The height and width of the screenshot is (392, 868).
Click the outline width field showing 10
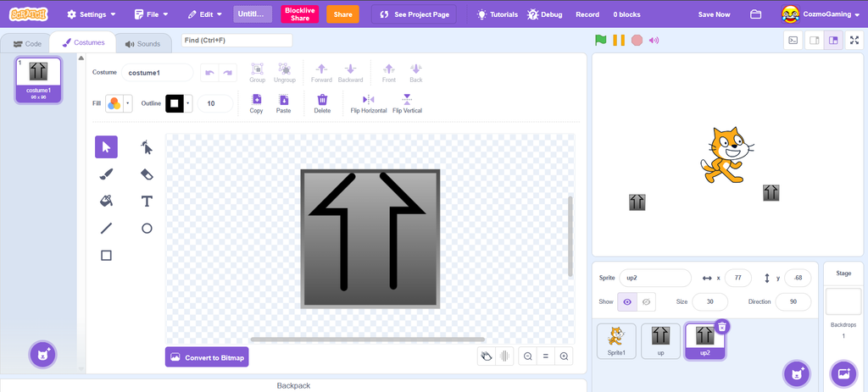click(215, 103)
